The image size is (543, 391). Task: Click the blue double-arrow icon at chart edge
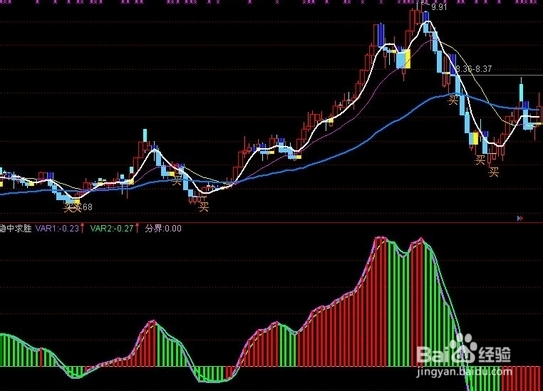[520, 218]
